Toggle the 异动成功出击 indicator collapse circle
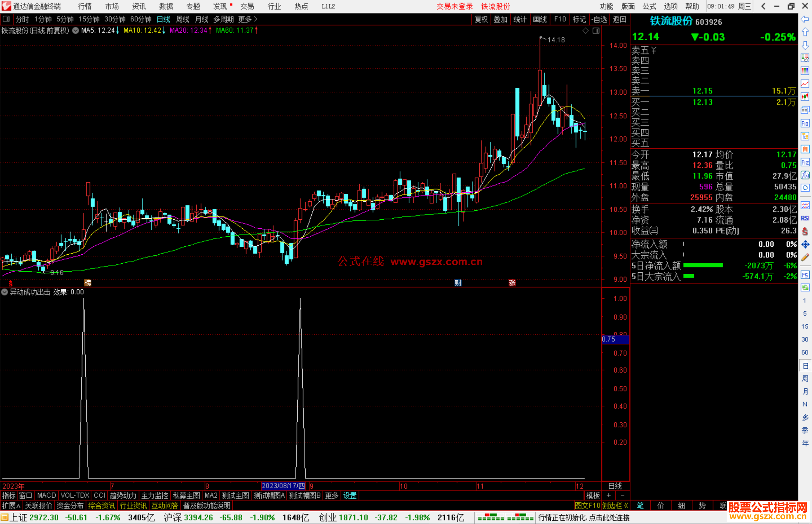This screenshot has height=524, width=812. (x=5, y=292)
